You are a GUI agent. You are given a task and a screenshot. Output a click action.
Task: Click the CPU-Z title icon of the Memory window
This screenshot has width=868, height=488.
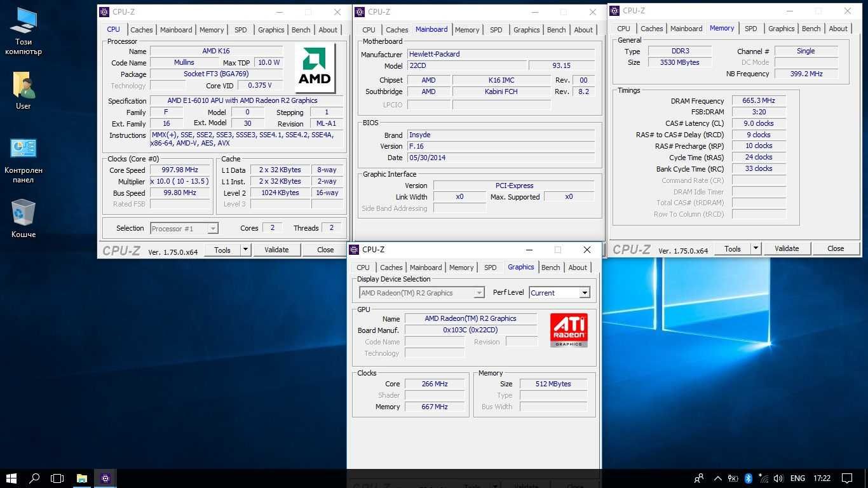click(614, 11)
